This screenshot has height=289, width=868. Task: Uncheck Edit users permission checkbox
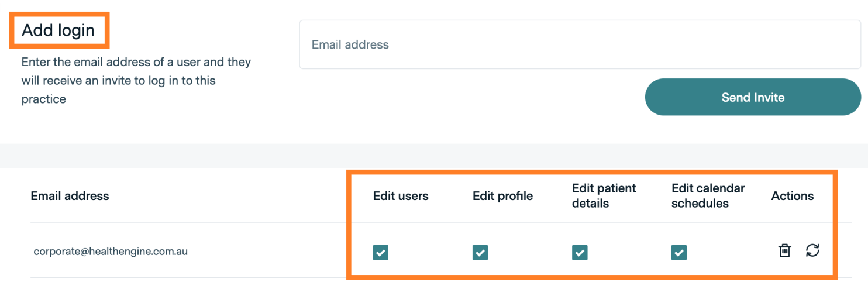coord(381,252)
